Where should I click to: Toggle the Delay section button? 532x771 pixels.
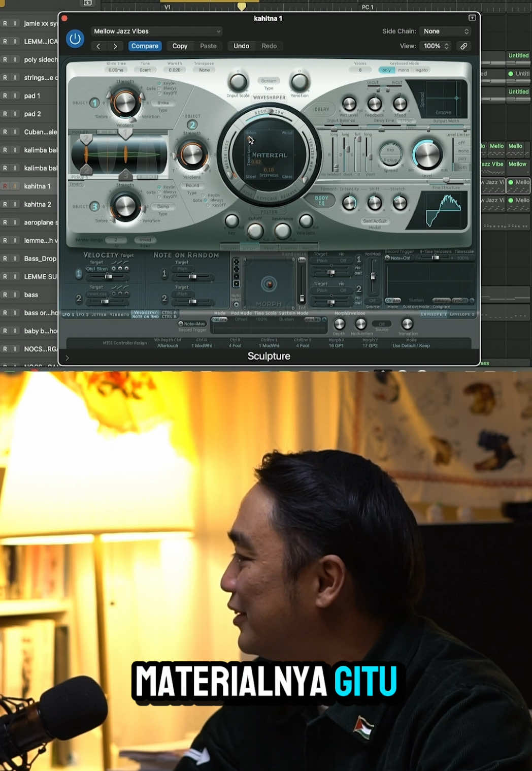[322, 109]
